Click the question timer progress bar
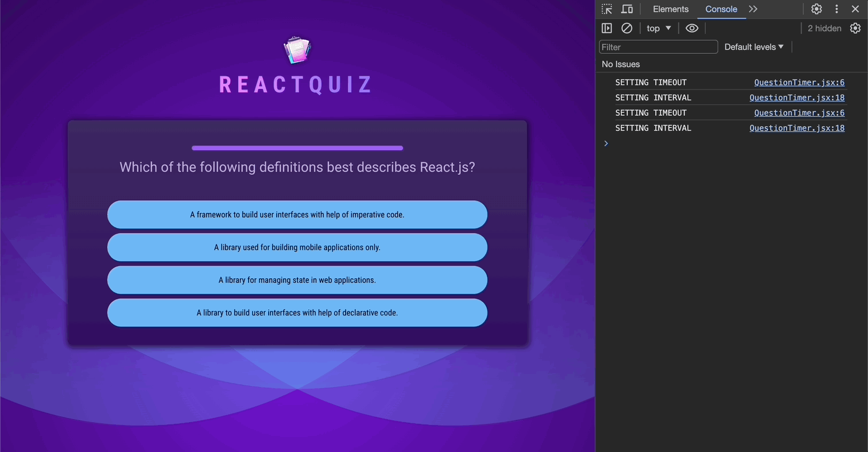 297,148
